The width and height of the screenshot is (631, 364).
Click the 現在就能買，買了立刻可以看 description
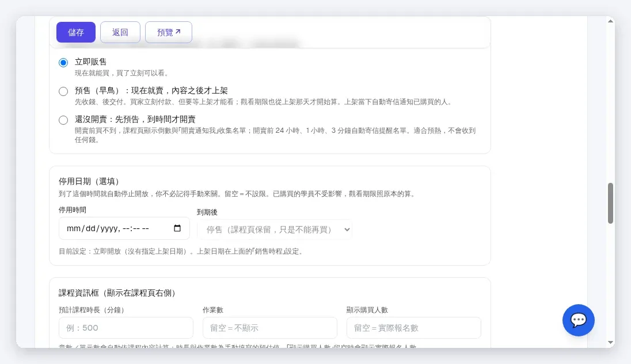(121, 73)
